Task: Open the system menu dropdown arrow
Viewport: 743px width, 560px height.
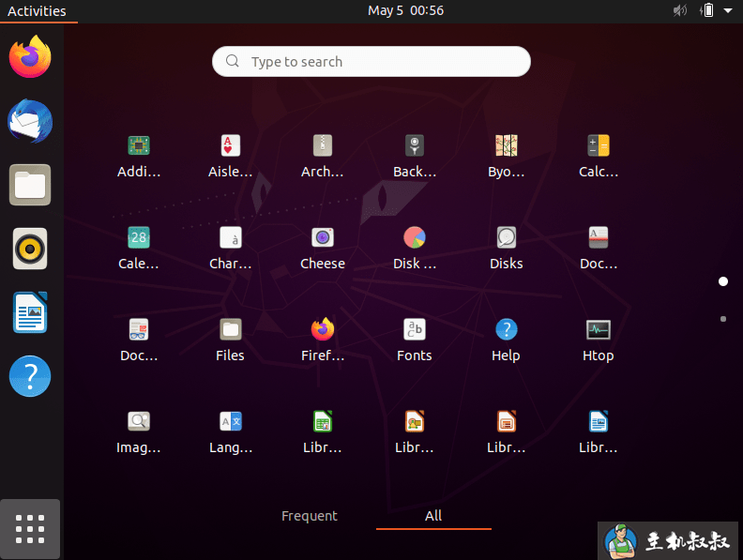Action: coord(728,10)
